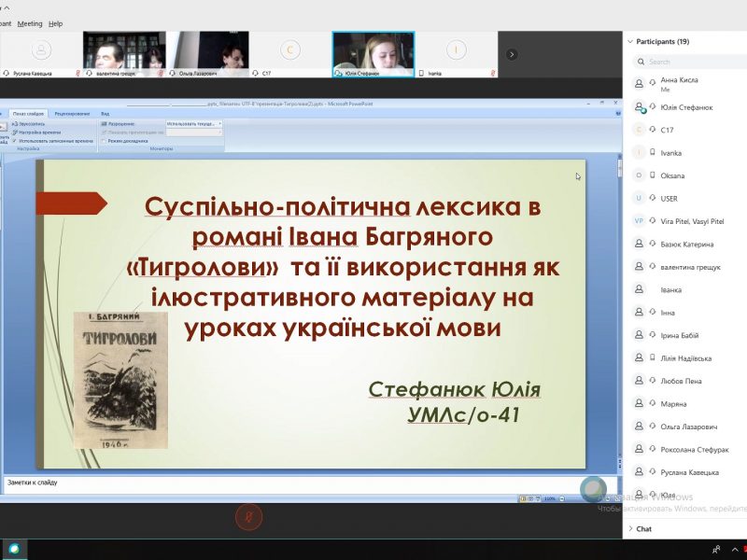Click the participants Search field
This screenshot has height=560, width=747.
tap(686, 62)
